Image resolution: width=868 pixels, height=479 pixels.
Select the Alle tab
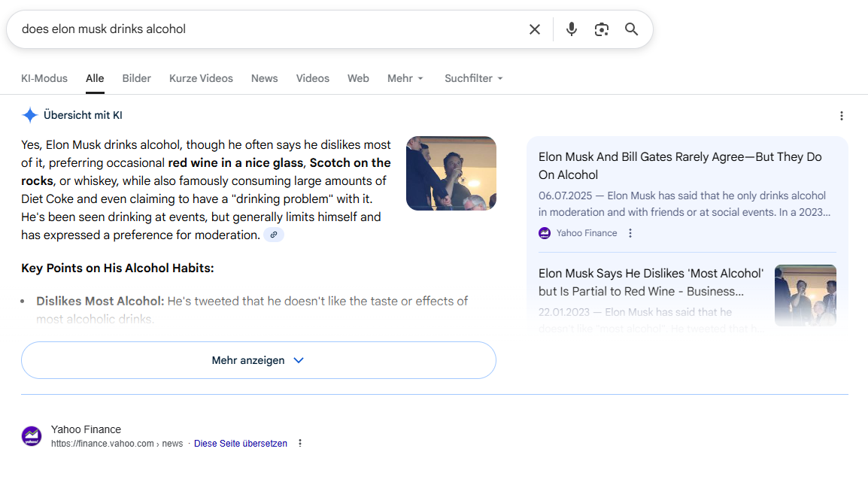coord(95,78)
